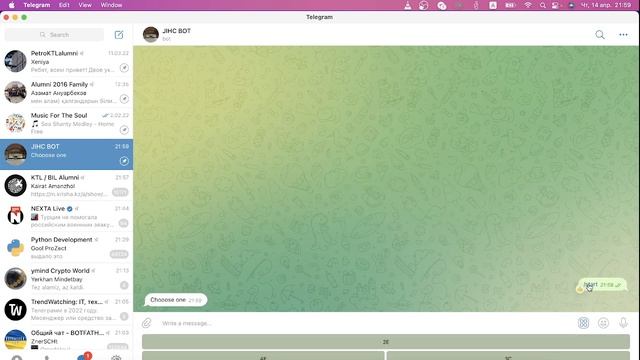Click the Wi-Fi status icon
640x360 pixels.
528,5
